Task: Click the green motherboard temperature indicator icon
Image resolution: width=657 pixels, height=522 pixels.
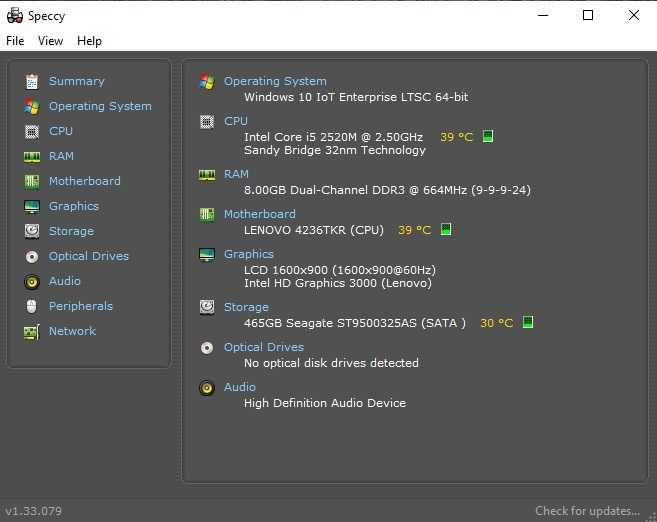Action: pos(446,230)
